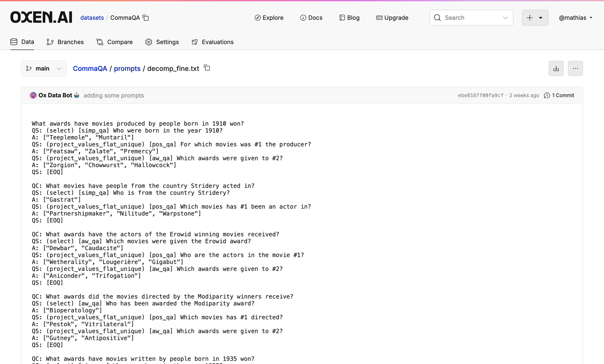Click the Ox Data Bot avatar
604x364 pixels.
pyautogui.click(x=33, y=95)
